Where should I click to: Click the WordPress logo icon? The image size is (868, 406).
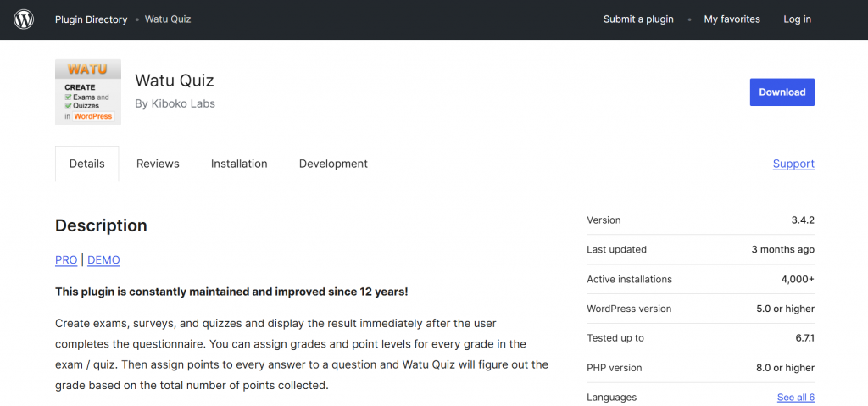24,19
